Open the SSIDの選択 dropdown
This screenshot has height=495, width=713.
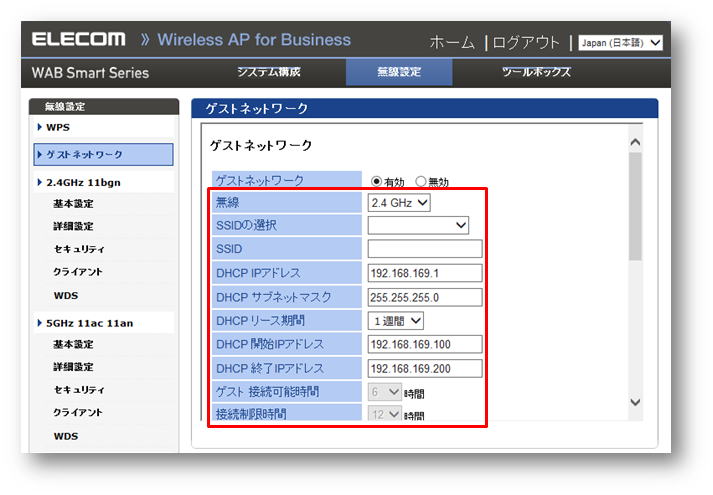point(418,225)
